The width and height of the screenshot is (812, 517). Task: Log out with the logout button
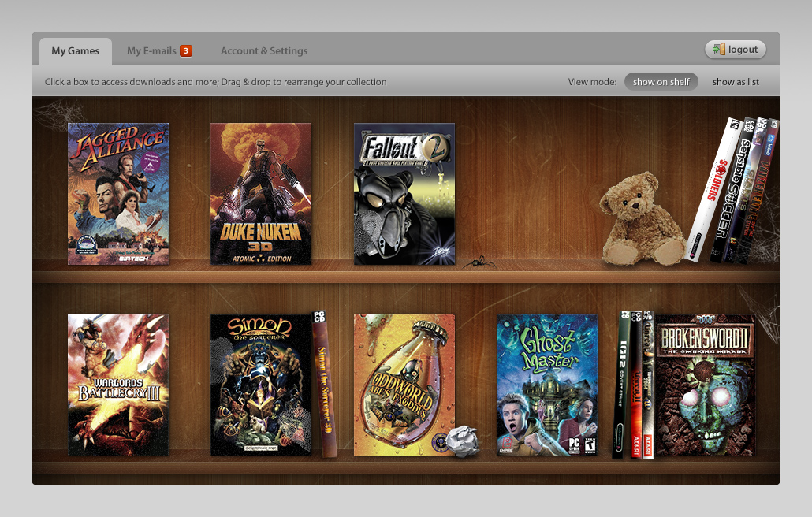point(736,50)
